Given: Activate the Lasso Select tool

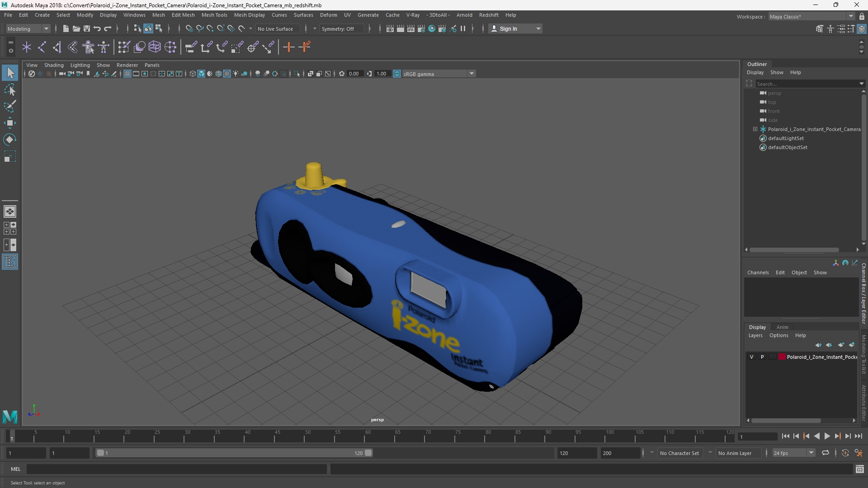Looking at the screenshot, I should pos(10,90).
